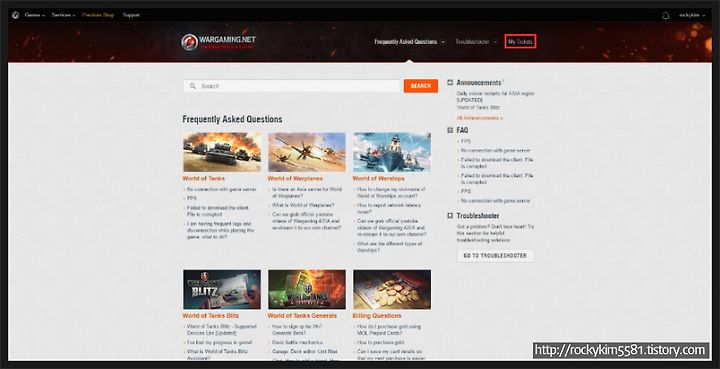This screenshot has height=369, width=720.
Task: Open Basic battle mechanics link
Action: pyautogui.click(x=297, y=342)
